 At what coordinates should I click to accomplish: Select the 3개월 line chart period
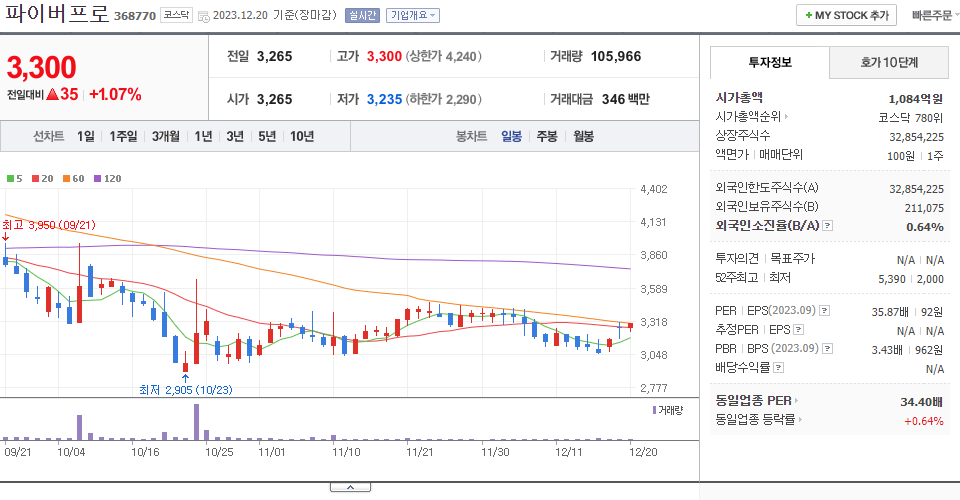[x=165, y=136]
